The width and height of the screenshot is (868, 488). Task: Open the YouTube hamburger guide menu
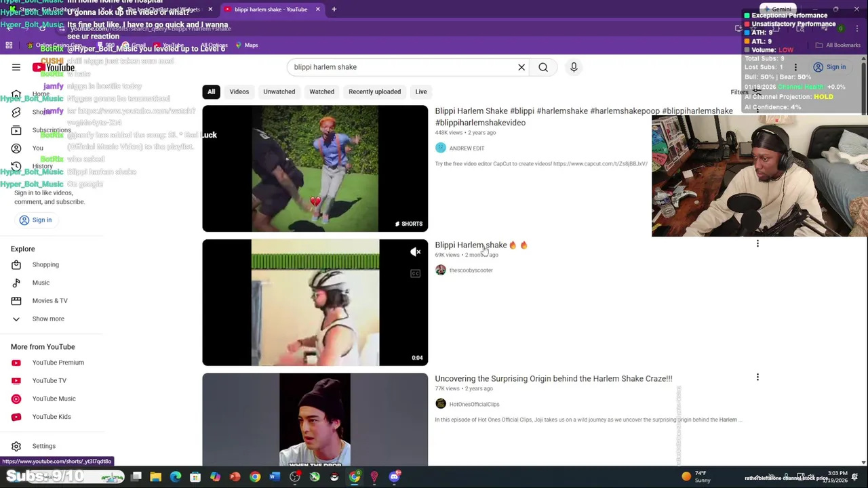pyautogui.click(x=16, y=67)
